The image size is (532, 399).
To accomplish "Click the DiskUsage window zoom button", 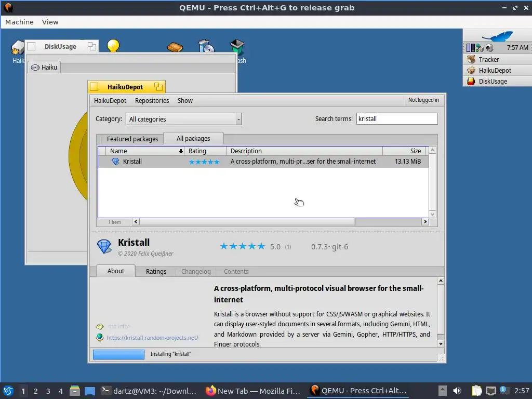I will [91, 46].
